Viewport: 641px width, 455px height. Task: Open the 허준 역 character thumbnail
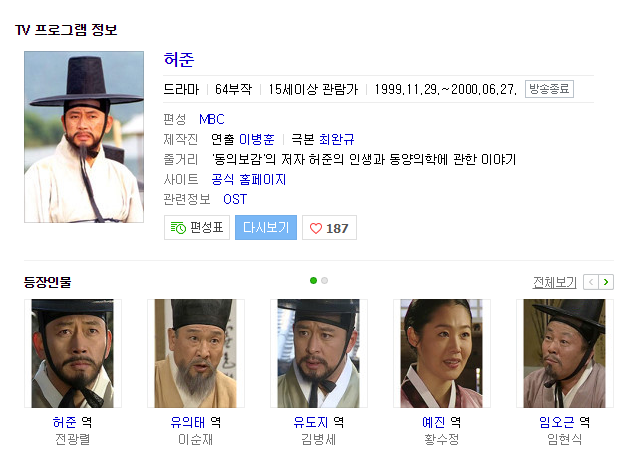coord(73,353)
